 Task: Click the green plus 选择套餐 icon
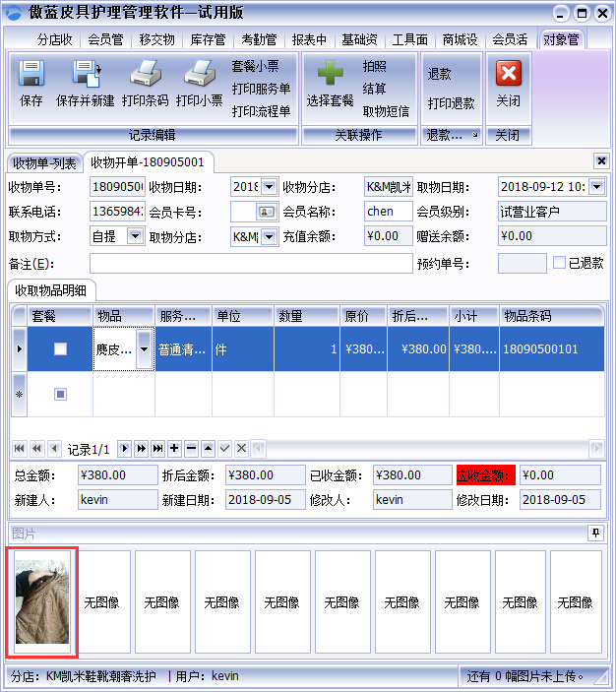(330, 76)
